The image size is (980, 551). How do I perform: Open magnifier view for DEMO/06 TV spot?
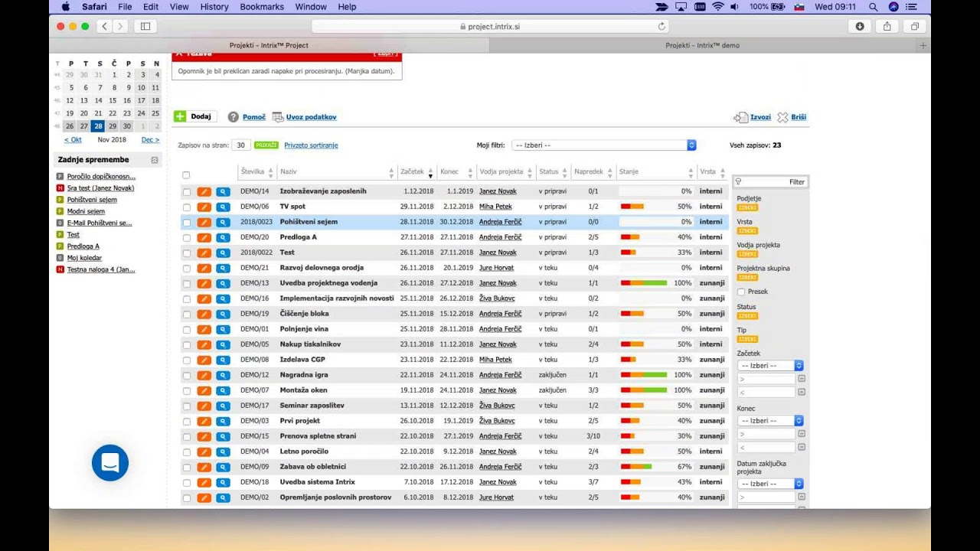(223, 207)
